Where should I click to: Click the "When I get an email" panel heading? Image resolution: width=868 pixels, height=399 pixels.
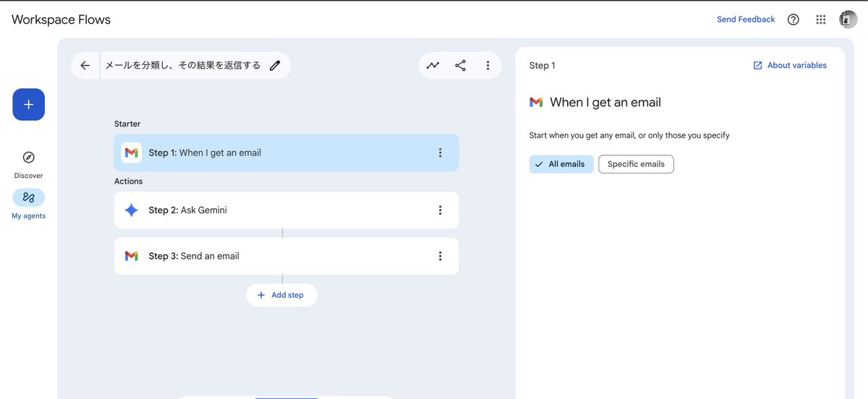(605, 103)
